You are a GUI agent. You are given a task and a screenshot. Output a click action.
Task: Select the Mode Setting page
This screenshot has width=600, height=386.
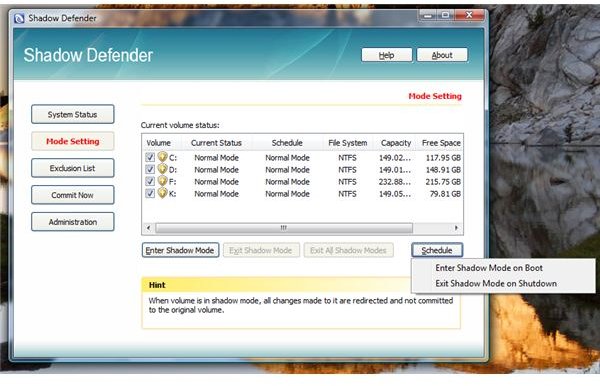tap(73, 141)
